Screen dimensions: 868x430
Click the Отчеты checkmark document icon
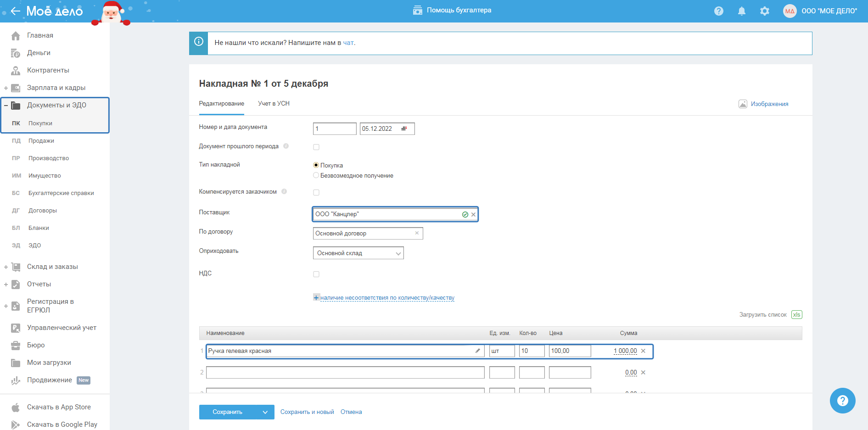coord(16,284)
